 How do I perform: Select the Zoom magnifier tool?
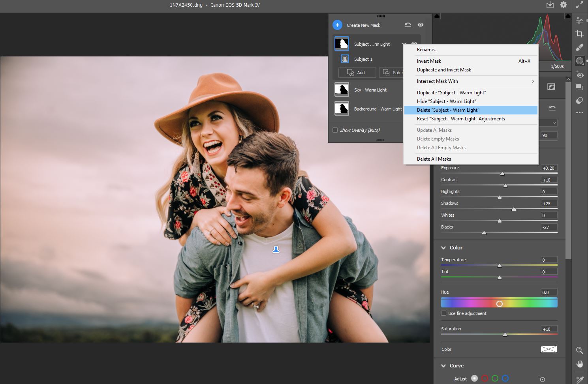579,350
